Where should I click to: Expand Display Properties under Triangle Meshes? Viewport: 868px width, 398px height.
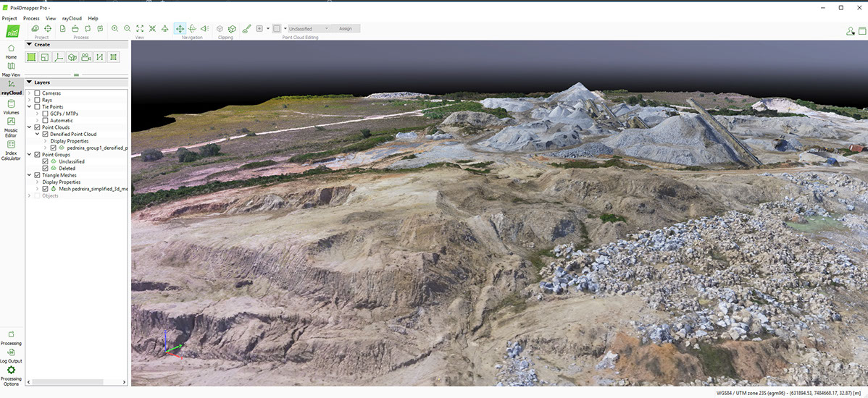tap(37, 182)
